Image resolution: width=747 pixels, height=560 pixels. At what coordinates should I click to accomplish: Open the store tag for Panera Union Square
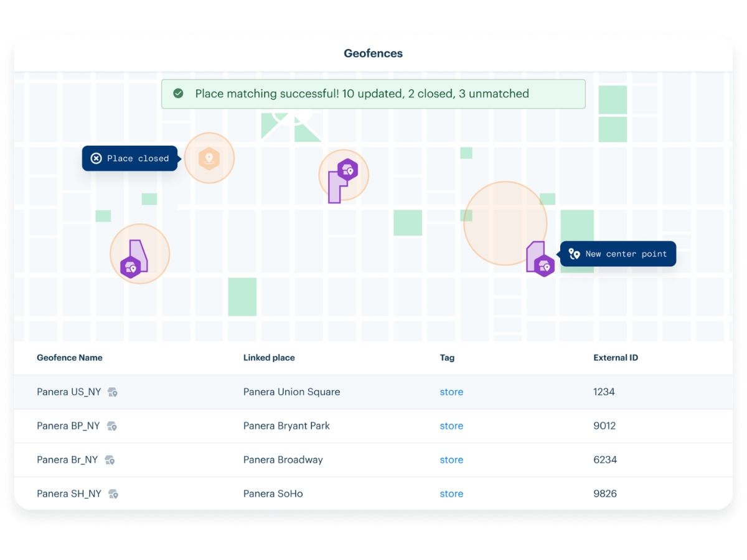pos(451,392)
